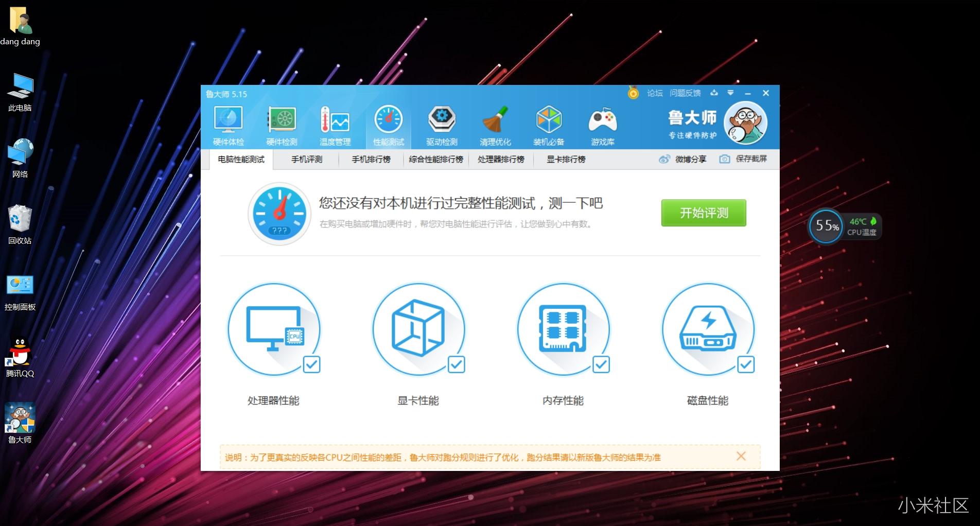980x526 pixels.
Task: Open the 游戏库 game library
Action: [x=603, y=124]
